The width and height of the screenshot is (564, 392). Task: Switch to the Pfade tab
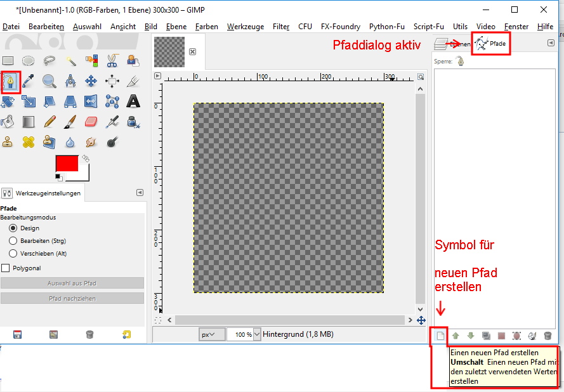pos(490,44)
